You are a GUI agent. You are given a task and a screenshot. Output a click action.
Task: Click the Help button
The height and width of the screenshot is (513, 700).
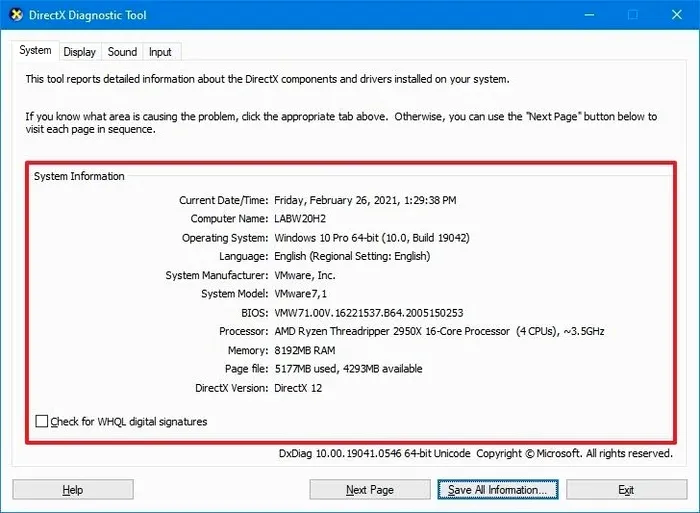click(73, 490)
